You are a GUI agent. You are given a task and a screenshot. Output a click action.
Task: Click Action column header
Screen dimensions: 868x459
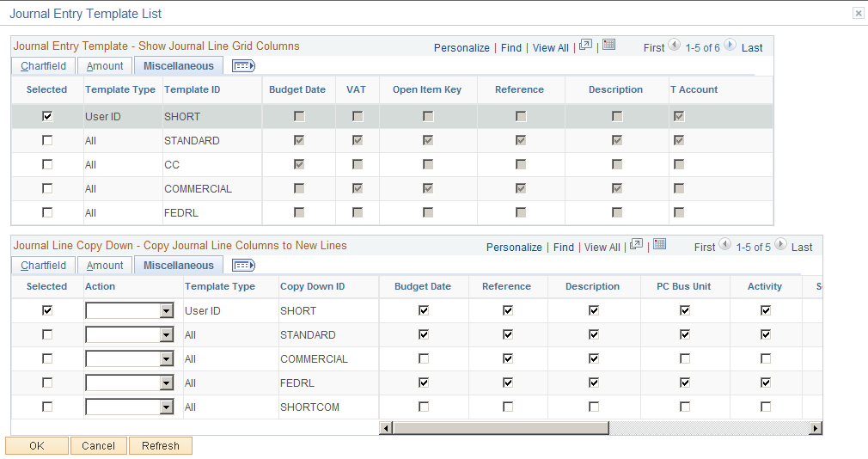point(101,287)
